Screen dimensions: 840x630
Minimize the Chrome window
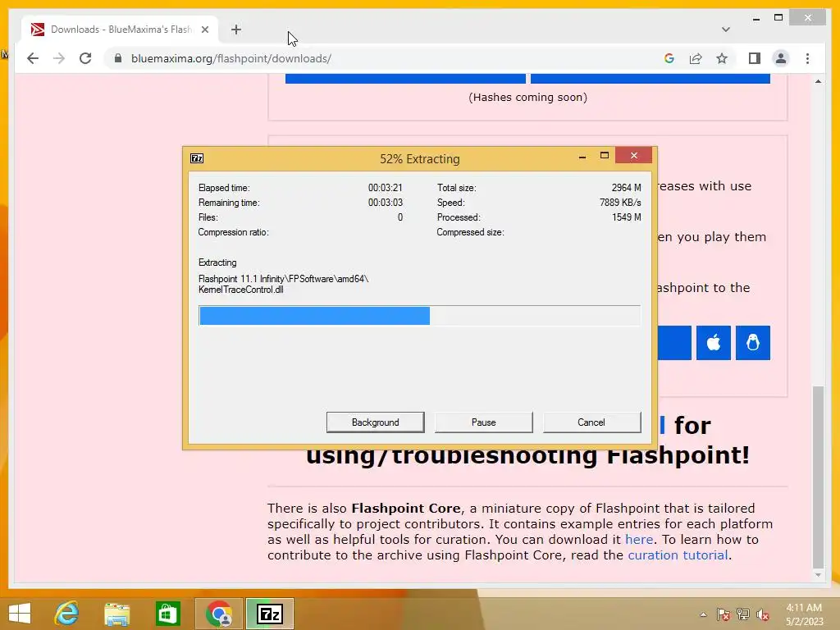[756, 18]
